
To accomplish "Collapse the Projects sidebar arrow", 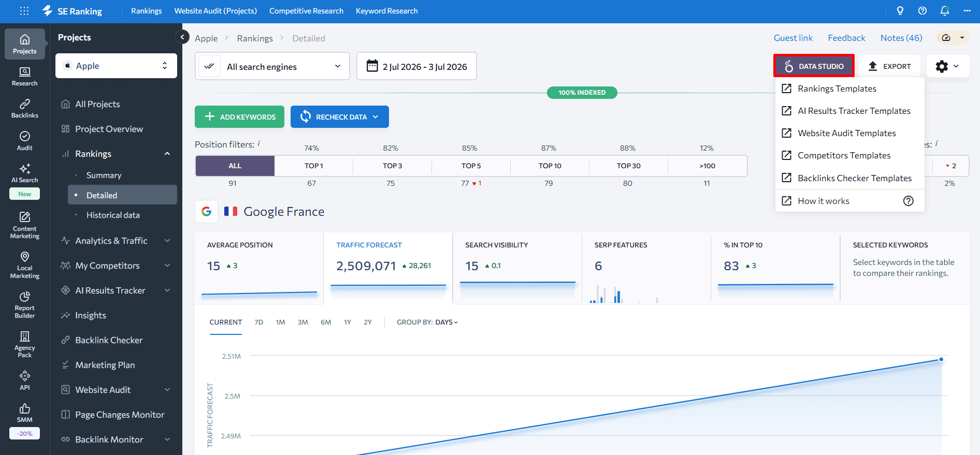I will (x=182, y=37).
